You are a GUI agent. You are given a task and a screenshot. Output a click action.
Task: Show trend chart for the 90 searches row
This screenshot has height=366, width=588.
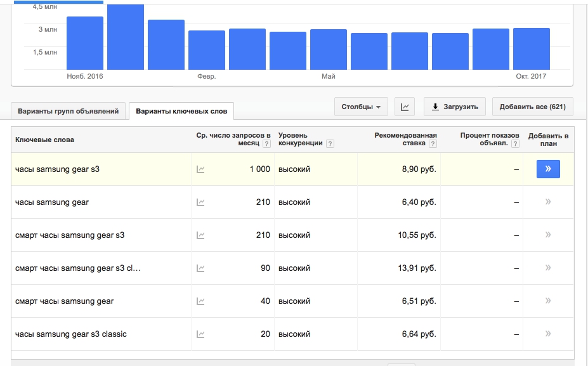(x=200, y=268)
